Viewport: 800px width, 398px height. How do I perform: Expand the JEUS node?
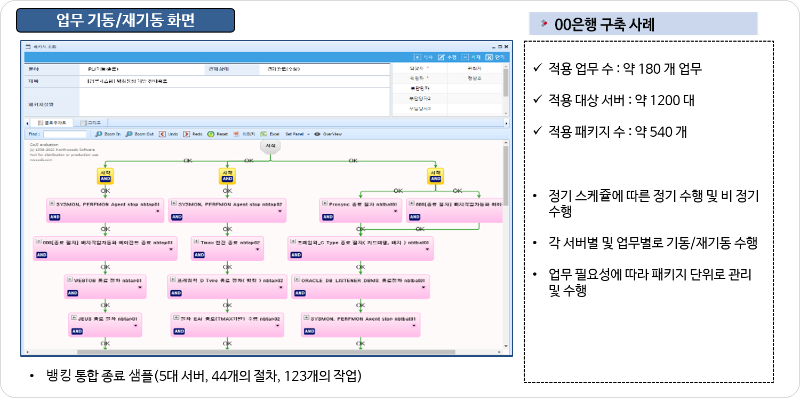click(73, 317)
